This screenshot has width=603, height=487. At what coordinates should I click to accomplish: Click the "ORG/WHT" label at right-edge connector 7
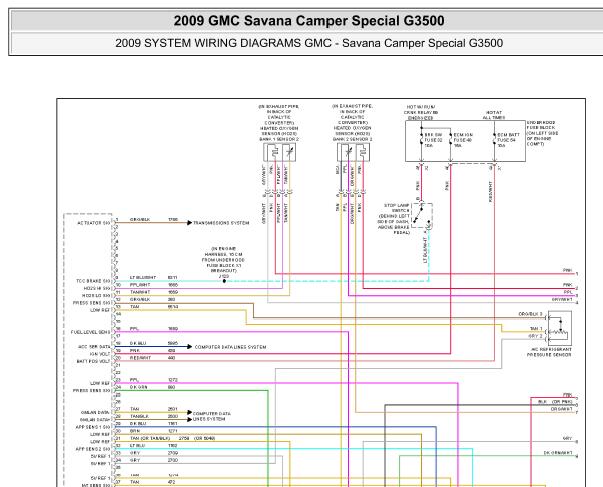pos(561,409)
